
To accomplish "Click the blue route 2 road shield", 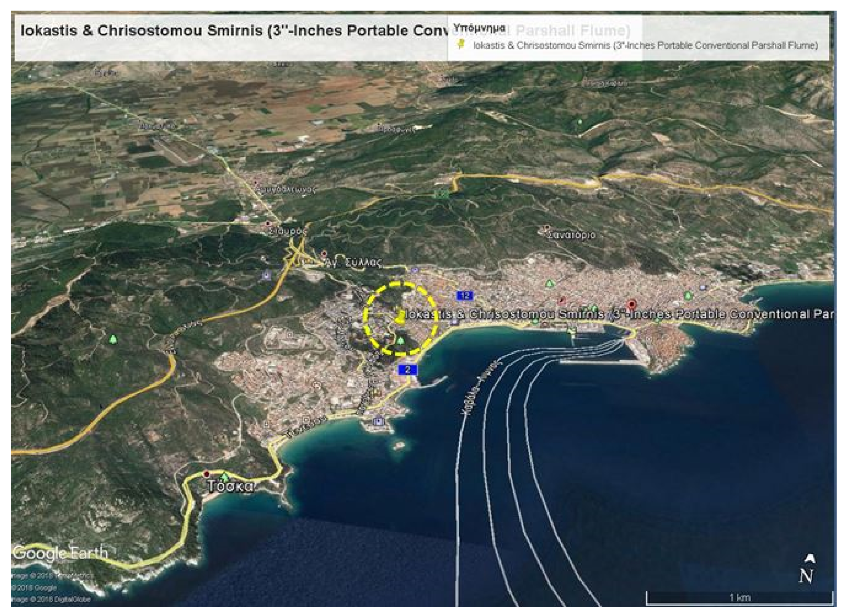I will [x=407, y=370].
